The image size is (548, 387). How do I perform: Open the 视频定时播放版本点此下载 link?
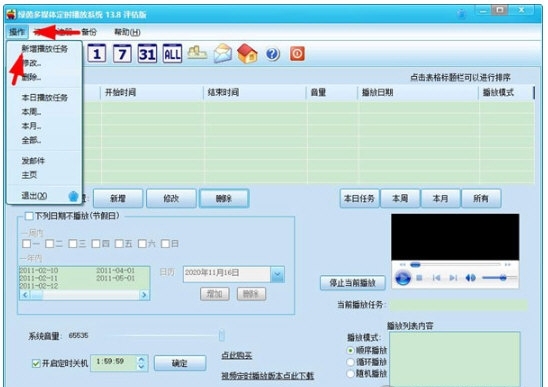(x=267, y=376)
